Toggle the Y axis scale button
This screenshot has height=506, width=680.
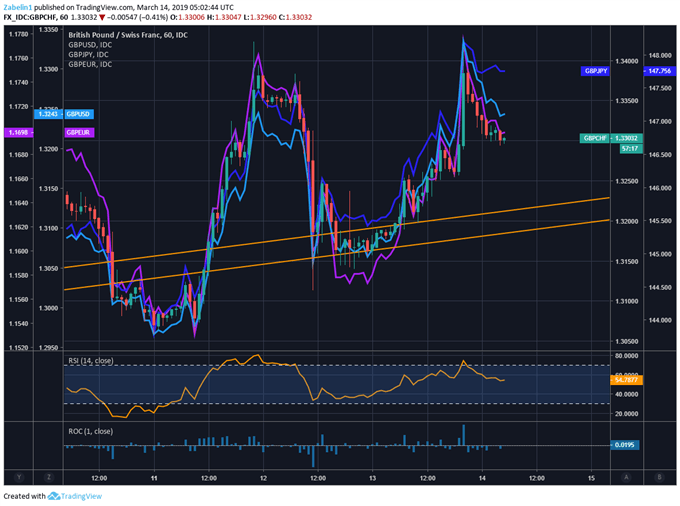click(x=19, y=477)
